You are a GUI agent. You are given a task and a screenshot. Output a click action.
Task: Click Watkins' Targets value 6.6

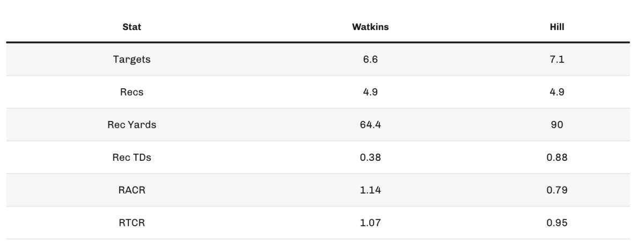tap(370, 60)
